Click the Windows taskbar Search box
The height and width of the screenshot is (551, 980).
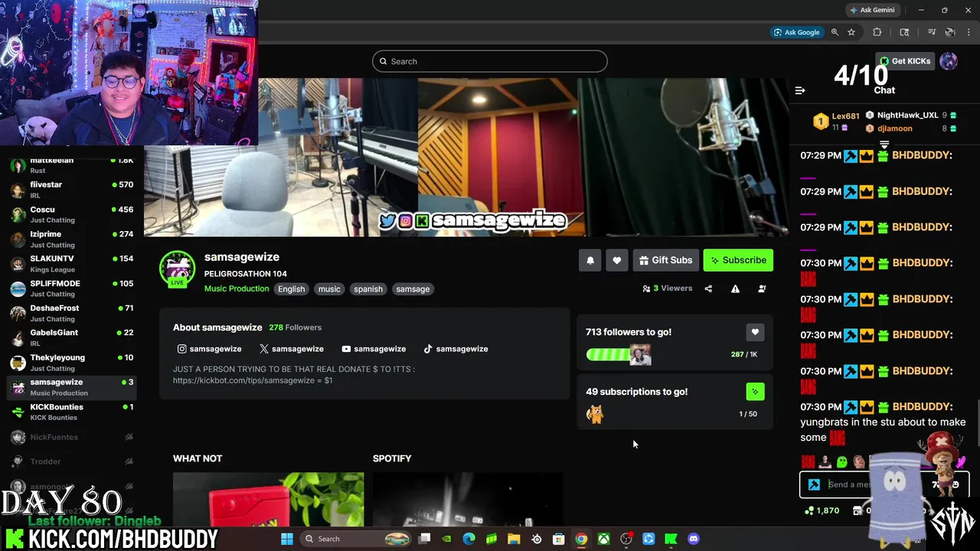click(x=355, y=539)
